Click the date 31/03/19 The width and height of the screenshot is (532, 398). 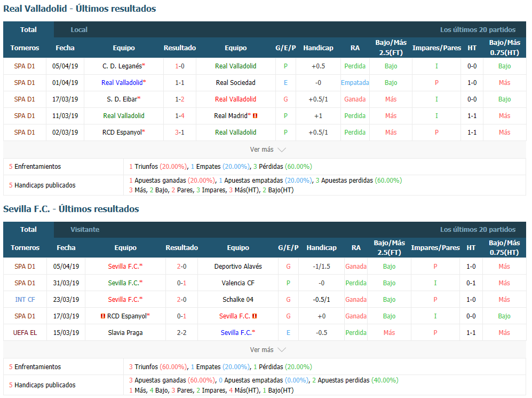coord(66,283)
